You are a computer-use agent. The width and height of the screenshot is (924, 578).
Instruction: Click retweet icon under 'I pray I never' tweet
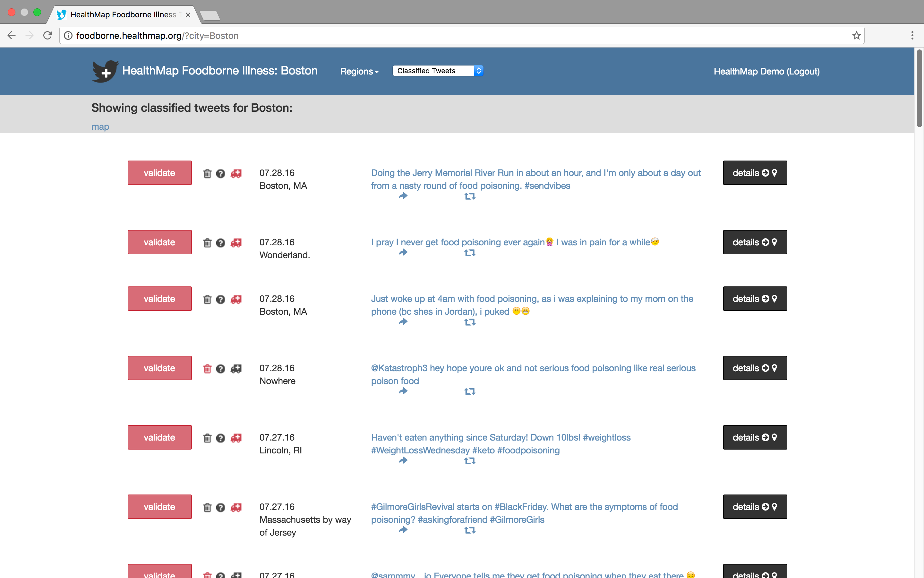tap(470, 253)
